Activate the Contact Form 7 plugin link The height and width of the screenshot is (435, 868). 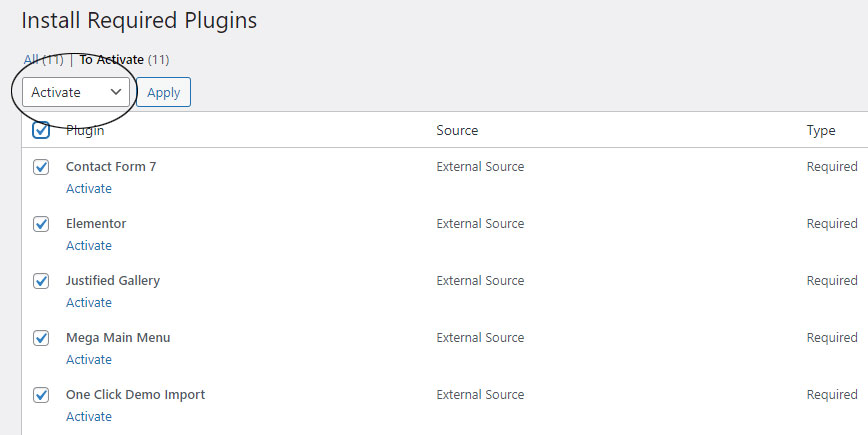[x=89, y=188]
